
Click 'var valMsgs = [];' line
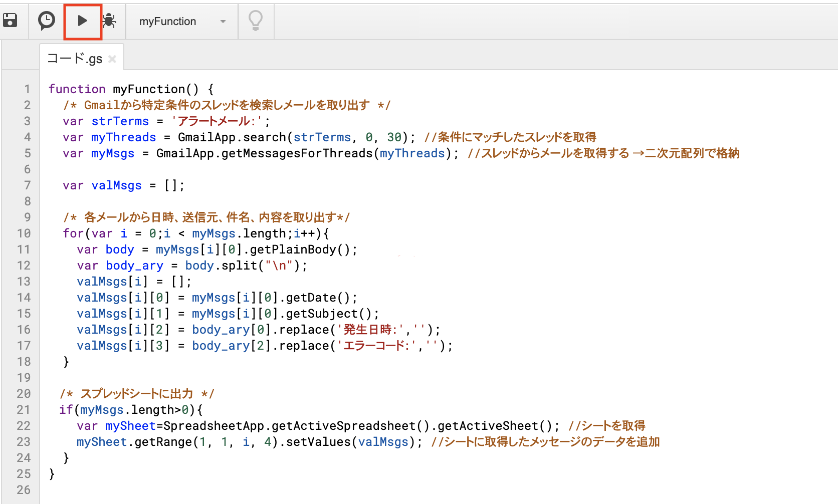(x=124, y=185)
